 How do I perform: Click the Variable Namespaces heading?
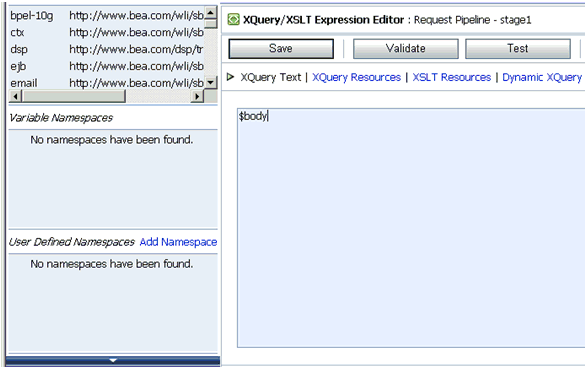(61, 118)
